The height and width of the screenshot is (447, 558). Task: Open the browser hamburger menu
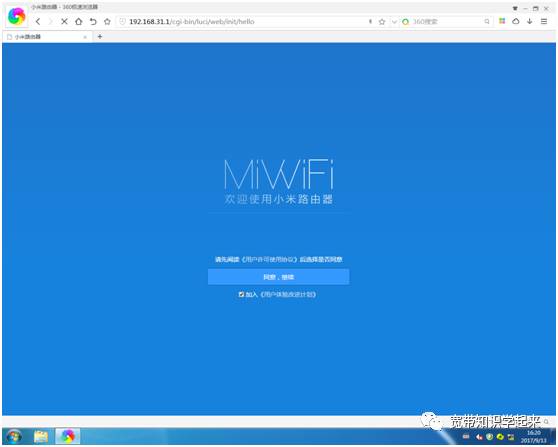pyautogui.click(x=544, y=21)
